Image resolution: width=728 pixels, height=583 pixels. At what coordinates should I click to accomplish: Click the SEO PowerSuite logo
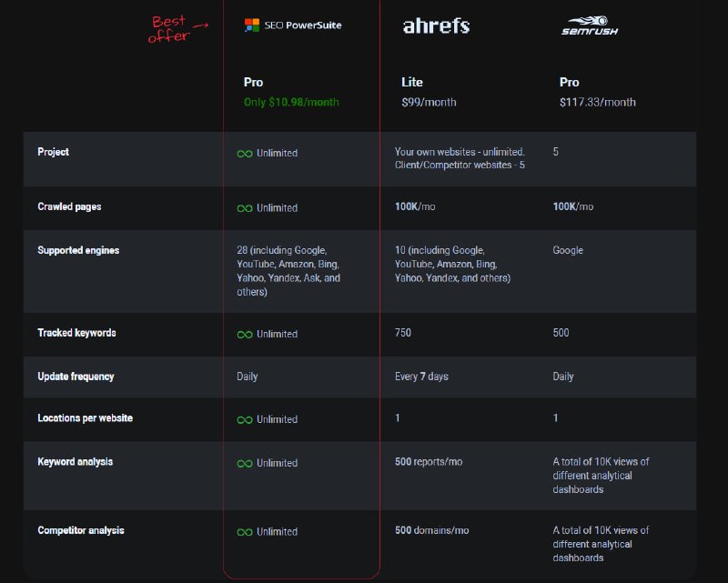(293, 25)
